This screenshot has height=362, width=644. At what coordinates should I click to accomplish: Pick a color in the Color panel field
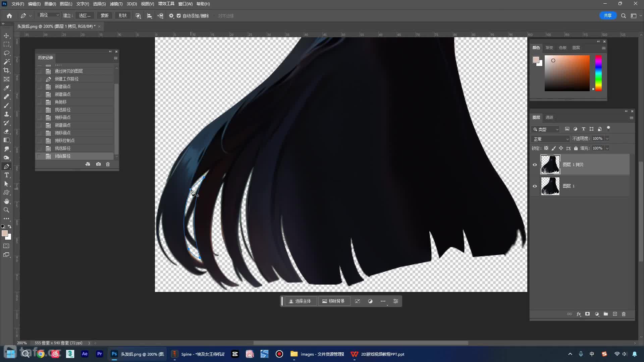(x=567, y=73)
